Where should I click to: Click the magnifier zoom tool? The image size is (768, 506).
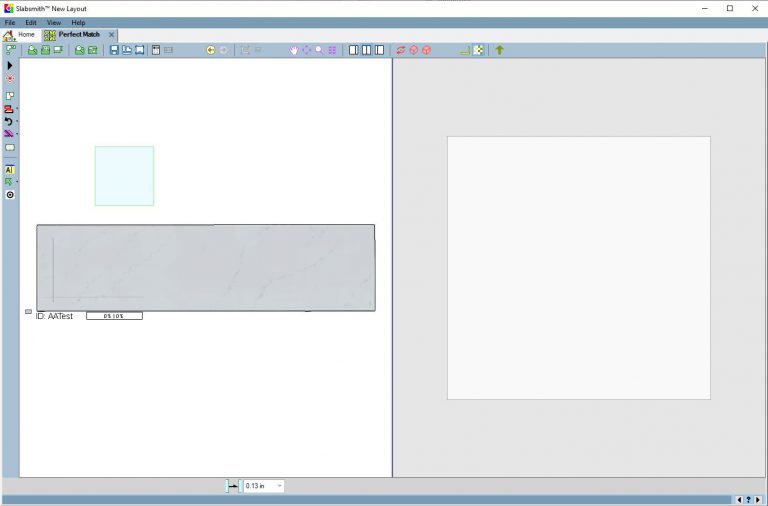[319, 50]
